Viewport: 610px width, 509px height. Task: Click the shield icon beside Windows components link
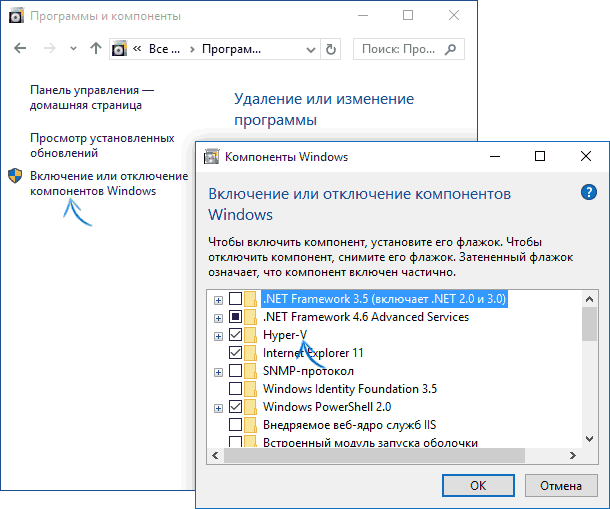[x=15, y=176]
